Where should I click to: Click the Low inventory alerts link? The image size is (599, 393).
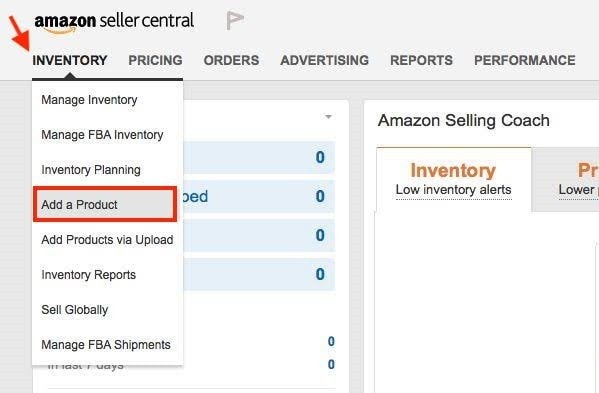(453, 190)
